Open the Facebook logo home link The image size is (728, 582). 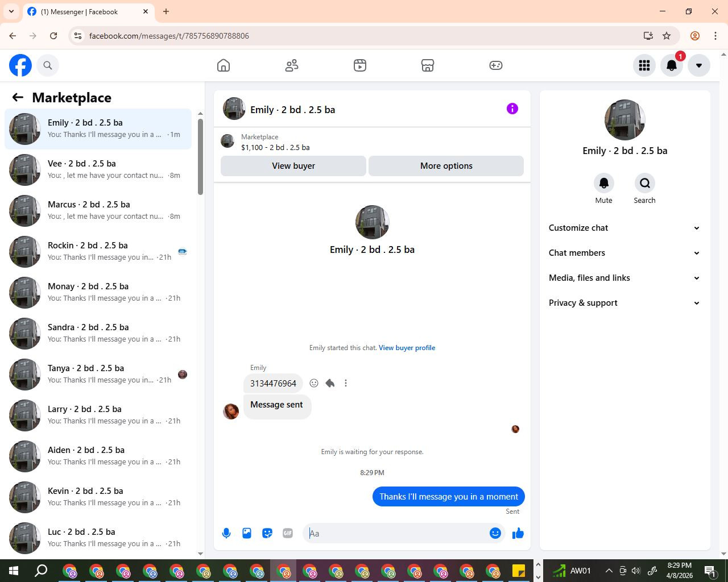[x=20, y=65]
